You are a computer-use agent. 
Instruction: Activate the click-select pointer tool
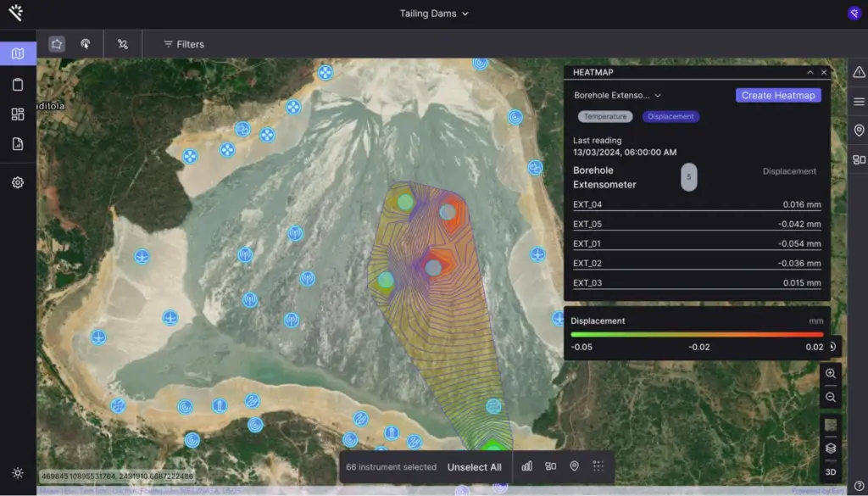(86, 44)
